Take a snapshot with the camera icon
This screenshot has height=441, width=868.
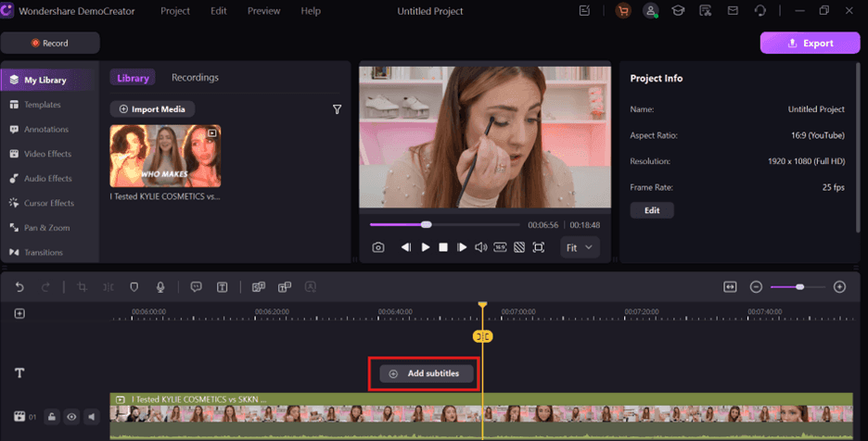pos(378,247)
